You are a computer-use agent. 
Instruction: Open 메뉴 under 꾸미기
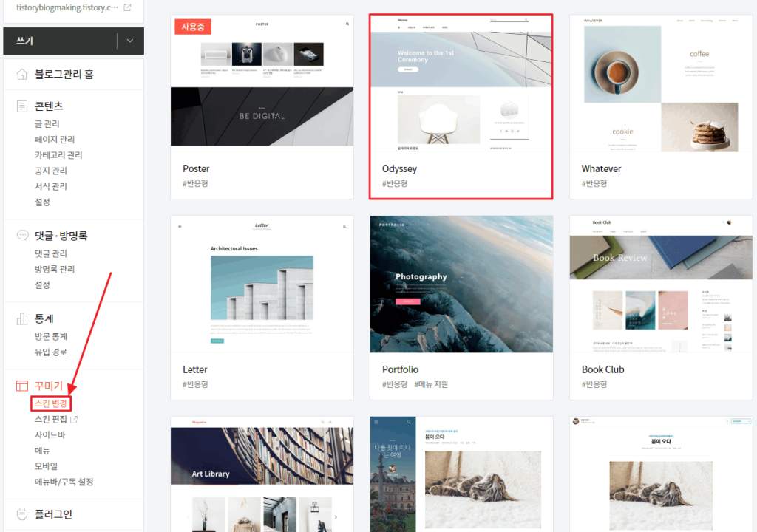pos(42,451)
